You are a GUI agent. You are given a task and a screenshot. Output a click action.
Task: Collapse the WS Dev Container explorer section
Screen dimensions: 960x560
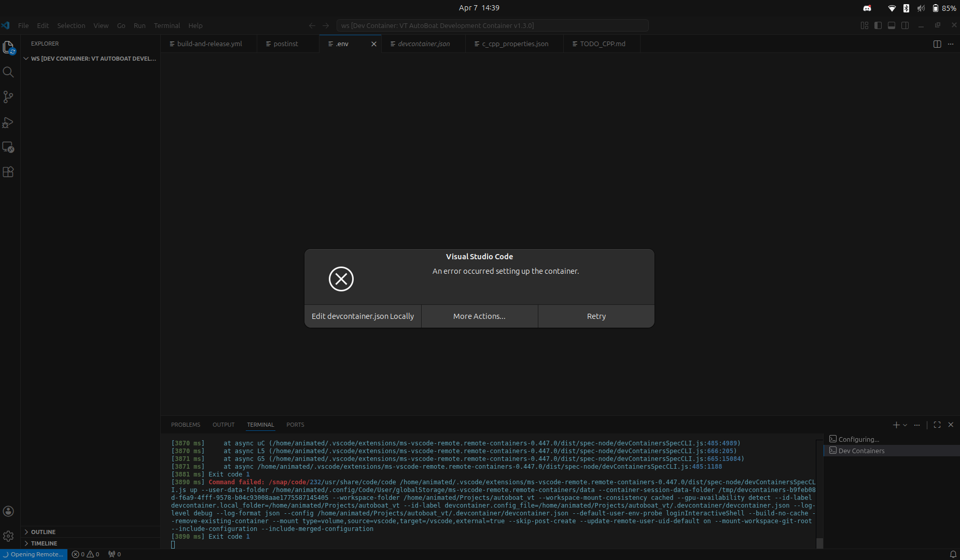[x=26, y=59]
